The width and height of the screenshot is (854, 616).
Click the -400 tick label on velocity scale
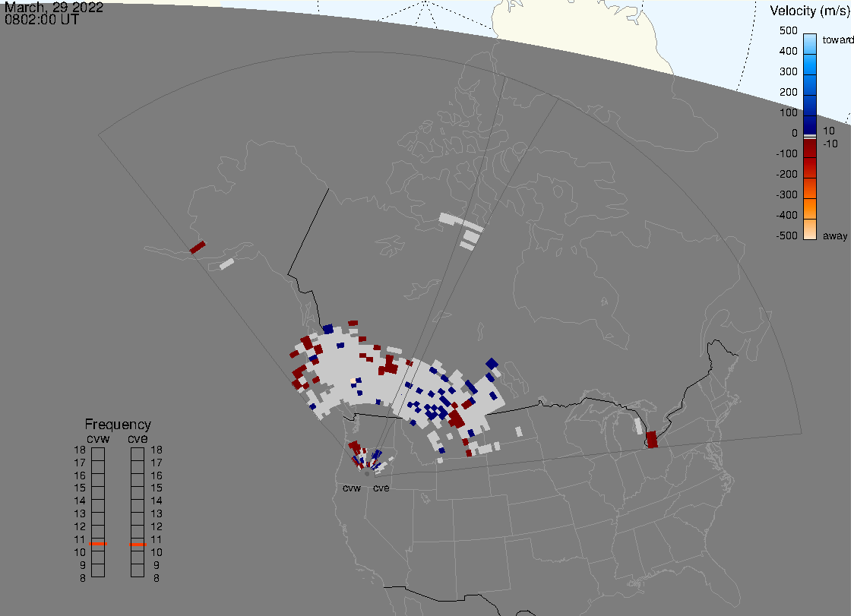click(786, 215)
